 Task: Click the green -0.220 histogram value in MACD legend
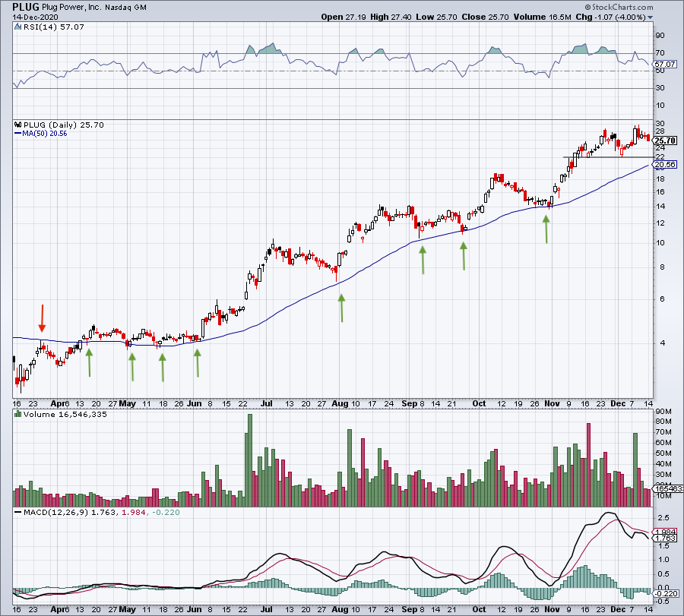point(166,512)
